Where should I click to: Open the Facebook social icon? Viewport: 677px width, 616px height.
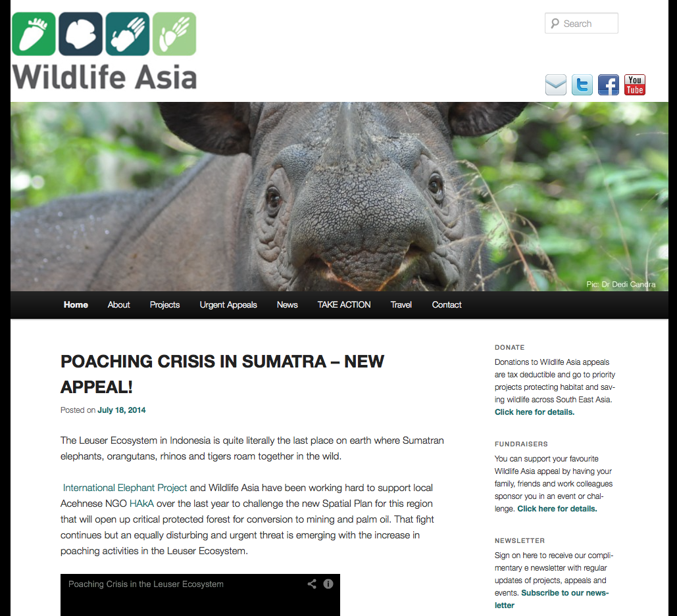click(609, 85)
